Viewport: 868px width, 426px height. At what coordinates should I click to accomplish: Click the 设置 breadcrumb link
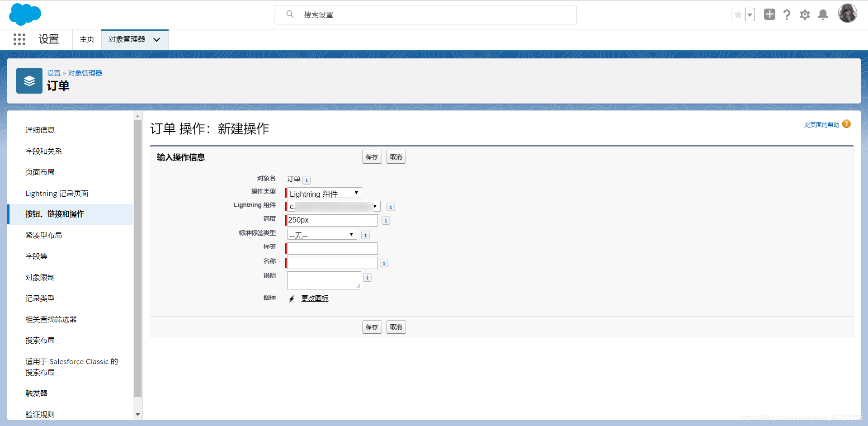click(x=54, y=73)
